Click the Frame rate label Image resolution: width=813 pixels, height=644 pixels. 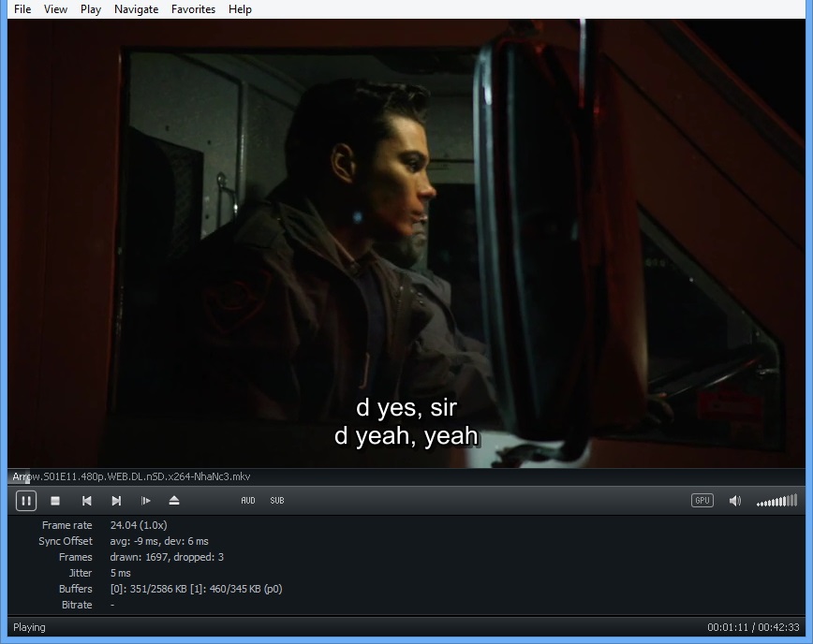(67, 525)
